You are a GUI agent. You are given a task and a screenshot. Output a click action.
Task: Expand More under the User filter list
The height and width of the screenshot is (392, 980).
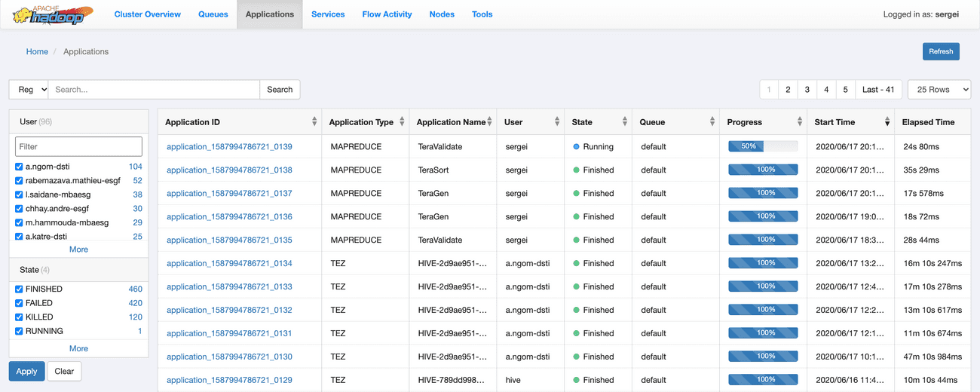78,250
